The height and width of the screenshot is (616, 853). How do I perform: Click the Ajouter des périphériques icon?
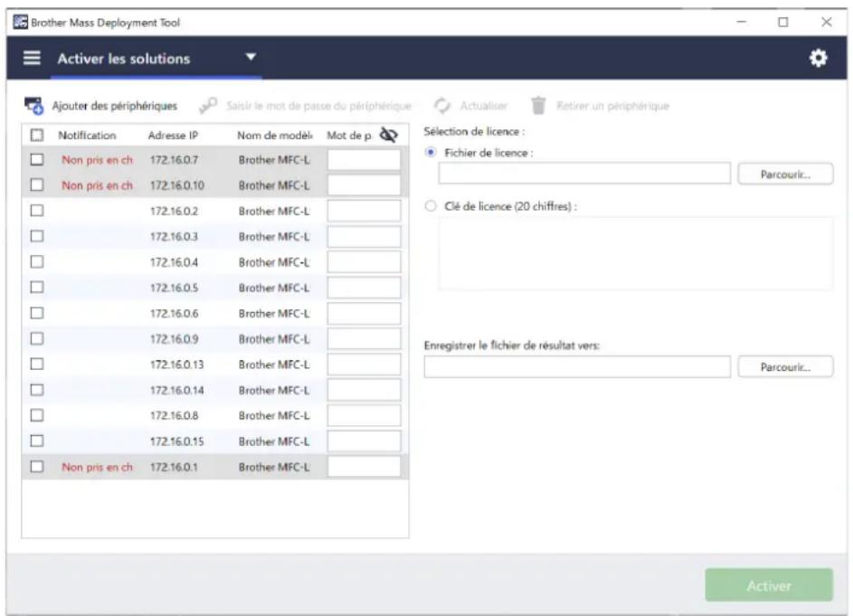coord(33,106)
